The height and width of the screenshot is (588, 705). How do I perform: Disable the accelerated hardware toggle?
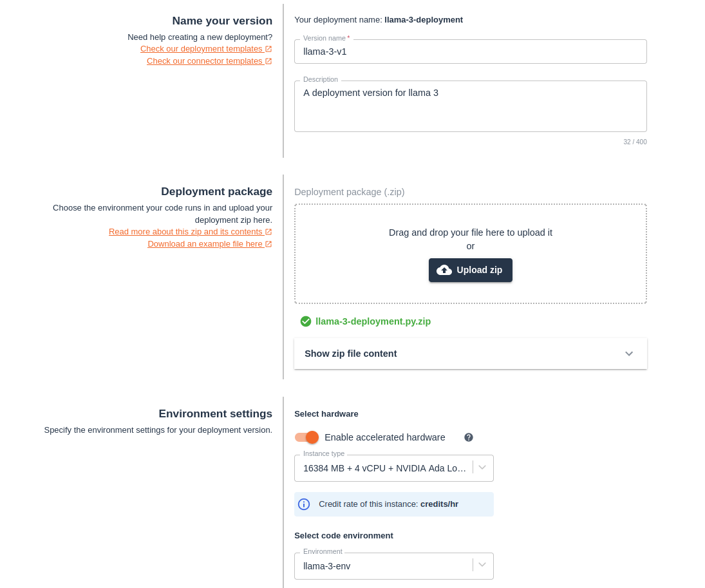coord(306,437)
